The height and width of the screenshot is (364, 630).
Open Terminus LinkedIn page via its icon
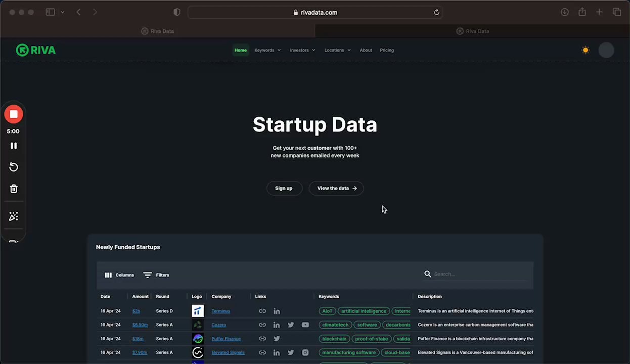click(277, 311)
